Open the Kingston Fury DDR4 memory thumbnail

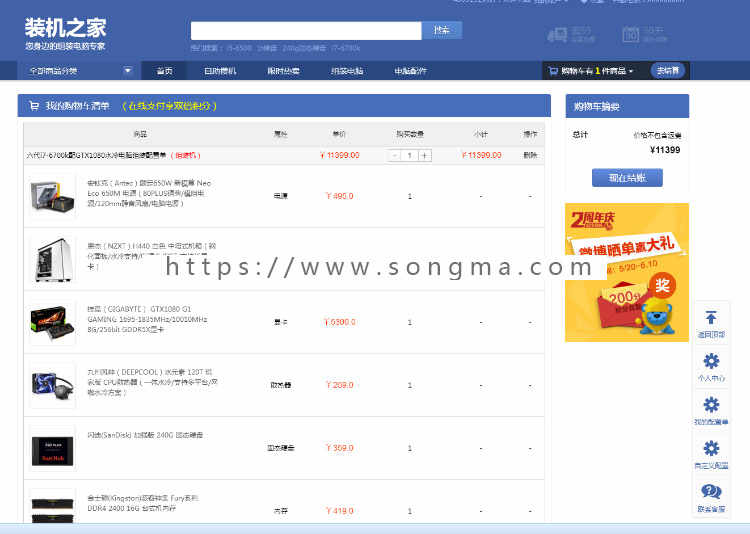click(x=53, y=508)
